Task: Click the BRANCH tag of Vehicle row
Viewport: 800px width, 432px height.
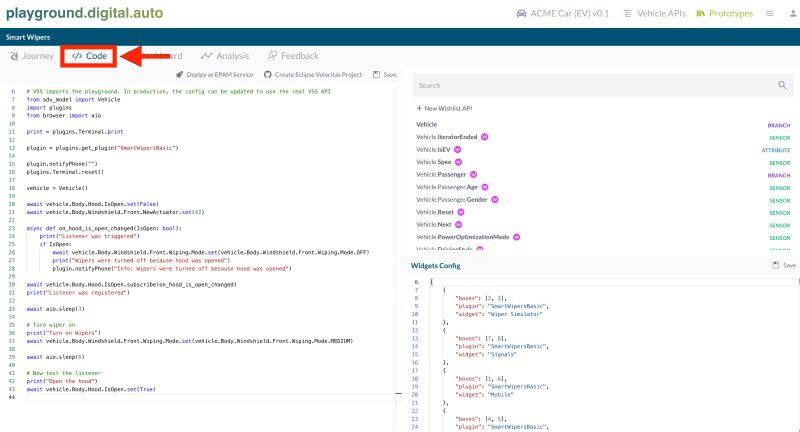Action: click(779, 125)
